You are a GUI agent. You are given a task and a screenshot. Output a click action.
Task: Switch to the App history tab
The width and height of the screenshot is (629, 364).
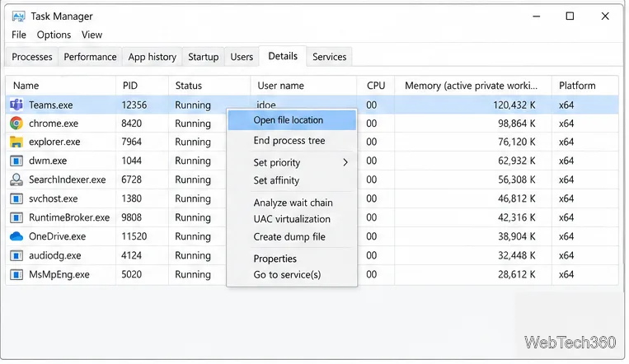click(x=153, y=57)
